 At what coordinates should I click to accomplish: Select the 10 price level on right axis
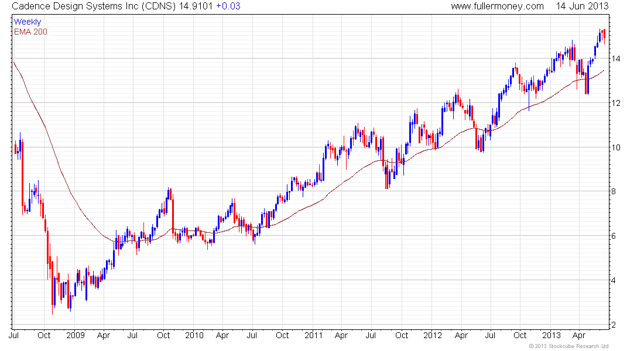pos(615,147)
